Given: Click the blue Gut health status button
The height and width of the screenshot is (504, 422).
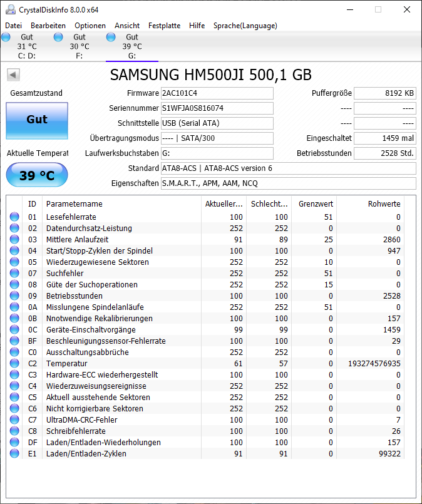Looking at the screenshot, I should tap(37, 121).
